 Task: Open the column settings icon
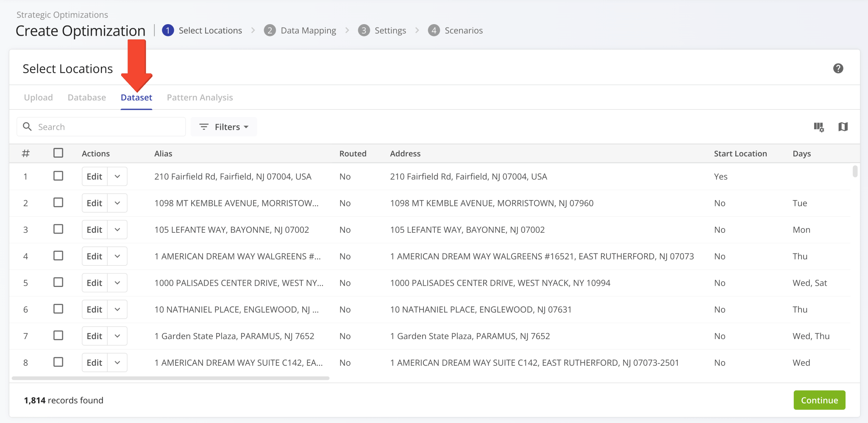pos(818,127)
